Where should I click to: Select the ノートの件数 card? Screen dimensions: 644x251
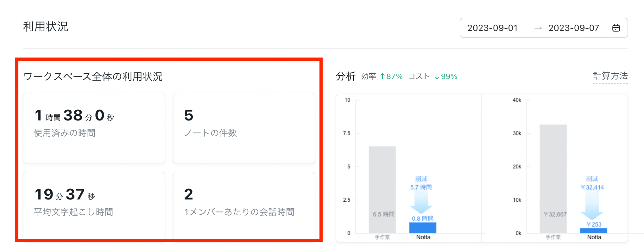point(244,128)
